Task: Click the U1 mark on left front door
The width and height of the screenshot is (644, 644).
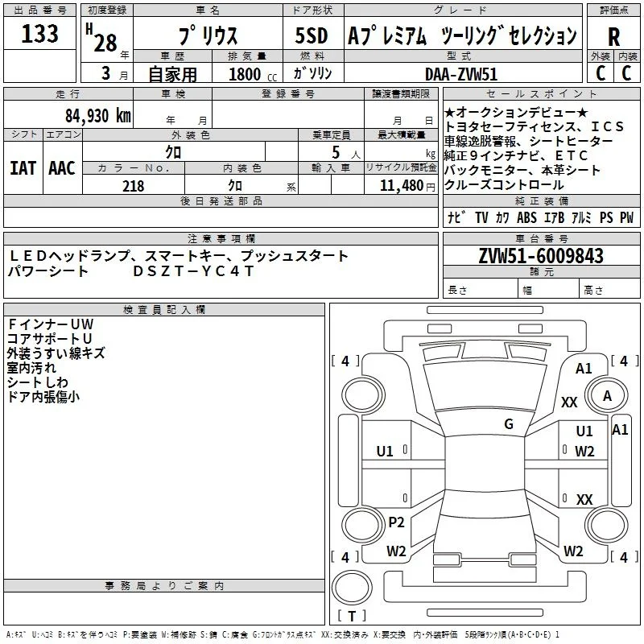Action: point(385,452)
